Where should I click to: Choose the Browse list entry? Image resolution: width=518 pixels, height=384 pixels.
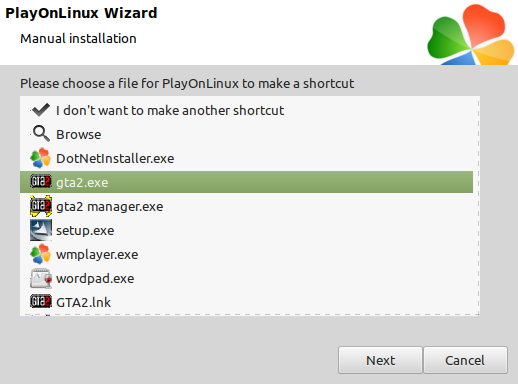click(x=246, y=134)
